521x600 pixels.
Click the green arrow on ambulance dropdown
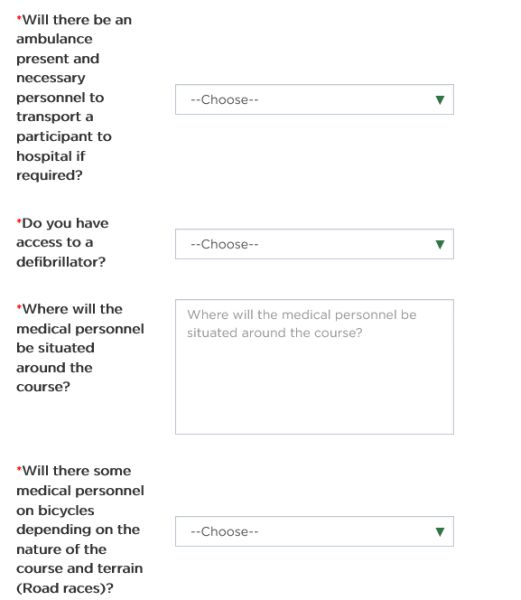(440, 100)
